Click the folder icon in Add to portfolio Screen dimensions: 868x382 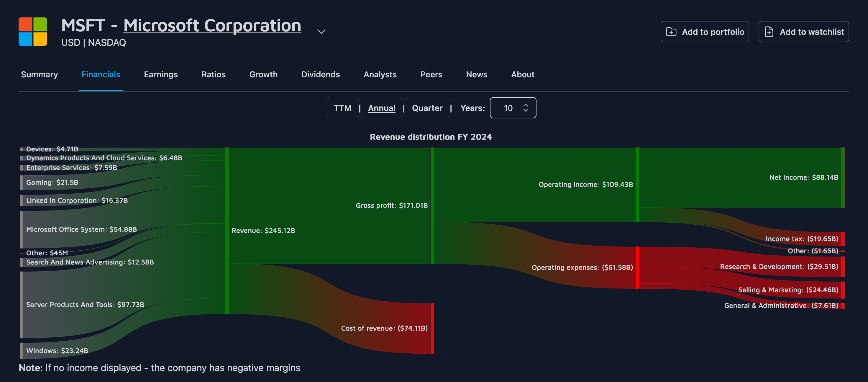tap(671, 32)
